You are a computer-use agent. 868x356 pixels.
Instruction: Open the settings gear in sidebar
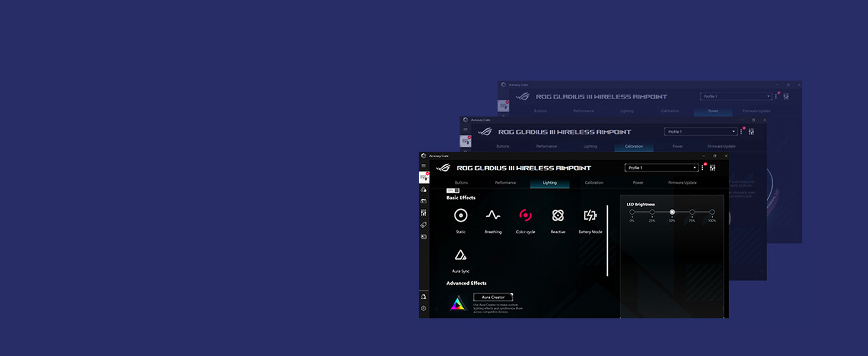423,309
